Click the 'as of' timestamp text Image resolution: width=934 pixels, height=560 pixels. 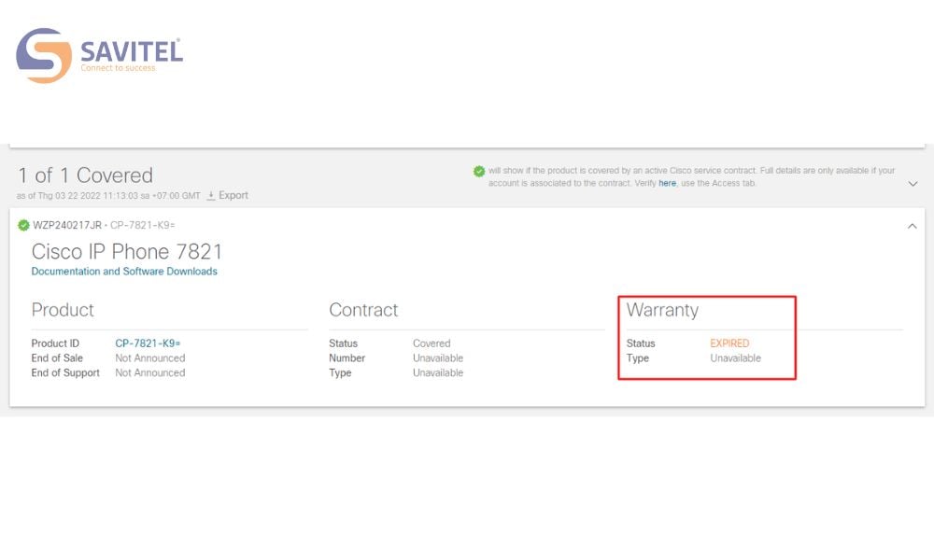tap(108, 196)
